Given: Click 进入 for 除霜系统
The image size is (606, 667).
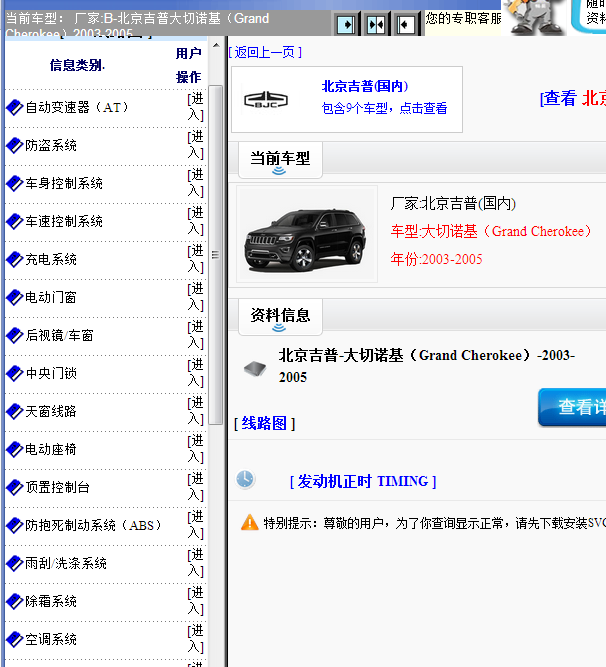Looking at the screenshot, I should (x=196, y=601).
